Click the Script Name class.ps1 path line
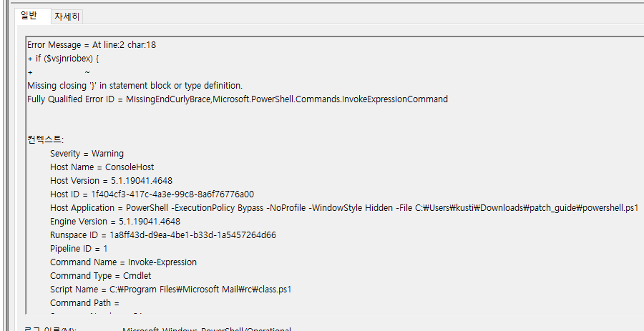The image size is (644, 331). [x=171, y=289]
